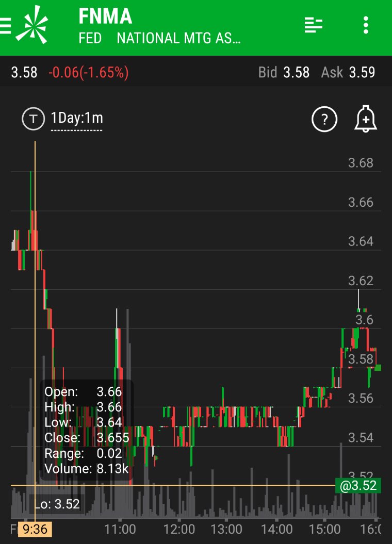Tap the 3.54 price axis label
This screenshot has height=544, width=392.
coord(361,437)
